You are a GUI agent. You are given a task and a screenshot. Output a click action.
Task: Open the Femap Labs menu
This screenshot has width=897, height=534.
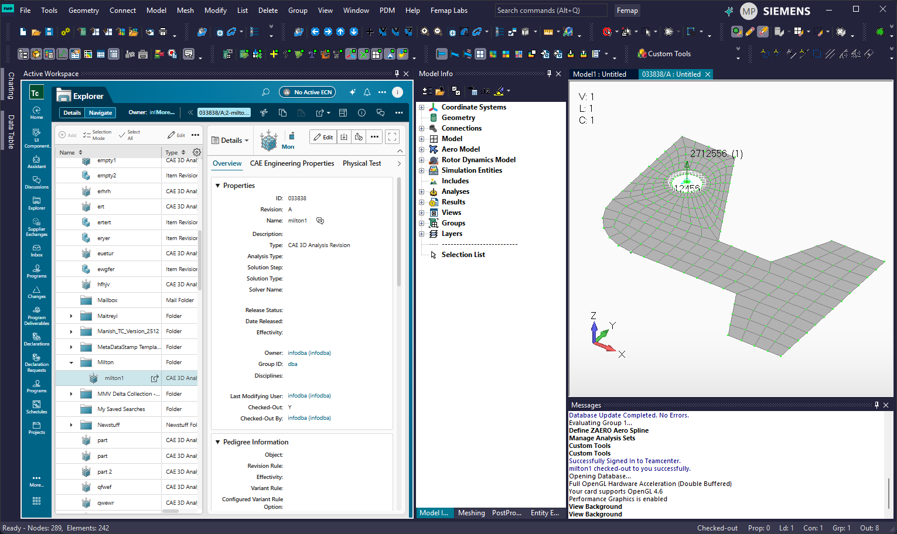(449, 10)
